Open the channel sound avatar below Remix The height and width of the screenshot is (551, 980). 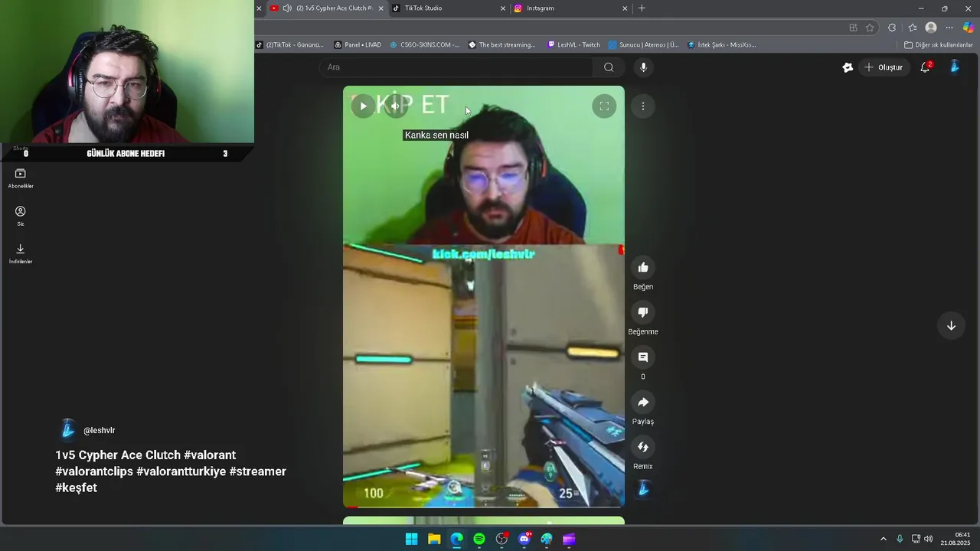point(643,490)
